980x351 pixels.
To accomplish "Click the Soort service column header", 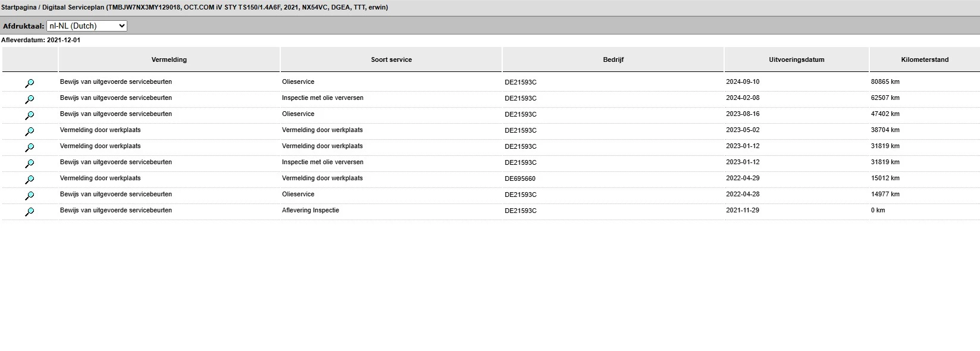I will click(x=391, y=59).
